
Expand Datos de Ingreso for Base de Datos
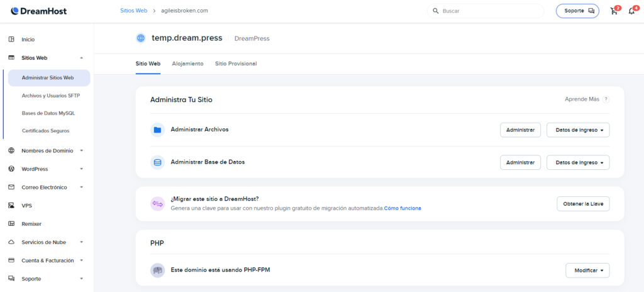click(578, 162)
